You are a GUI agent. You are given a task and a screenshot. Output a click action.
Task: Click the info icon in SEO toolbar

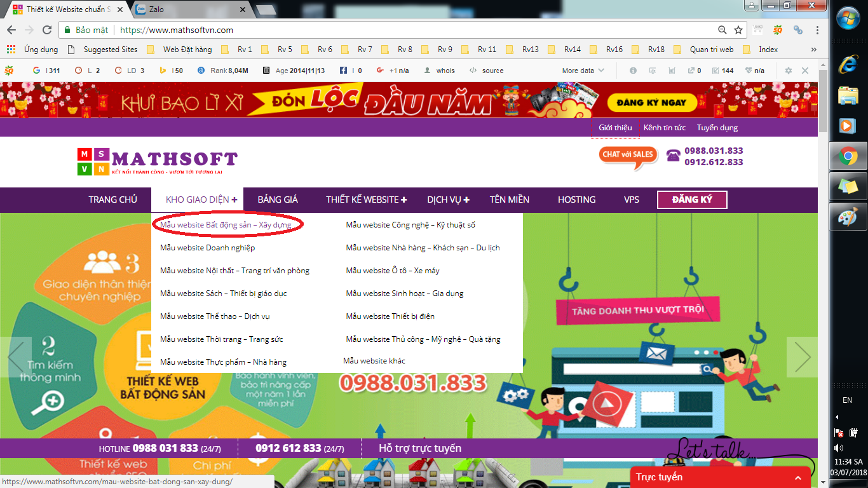click(x=633, y=71)
